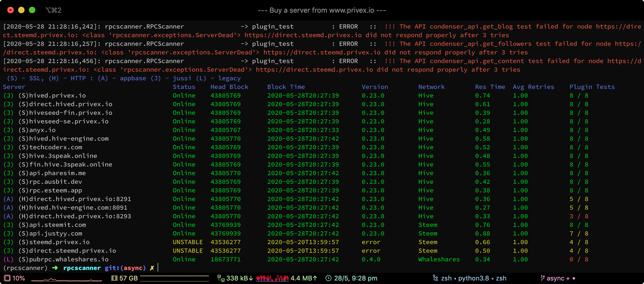Click server name '(S)hived.privex.io'
Viewport: 644px width, 284px height.
tap(52, 95)
